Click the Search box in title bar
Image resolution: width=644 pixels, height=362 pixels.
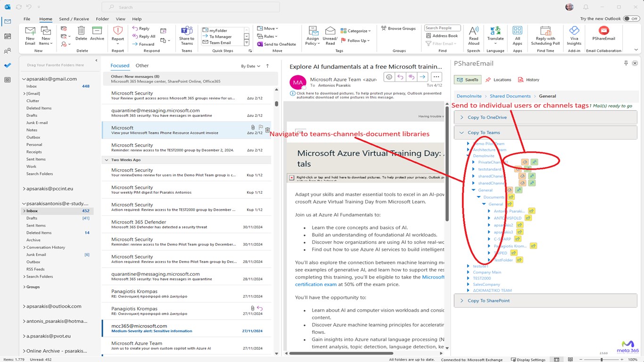pos(190,7)
